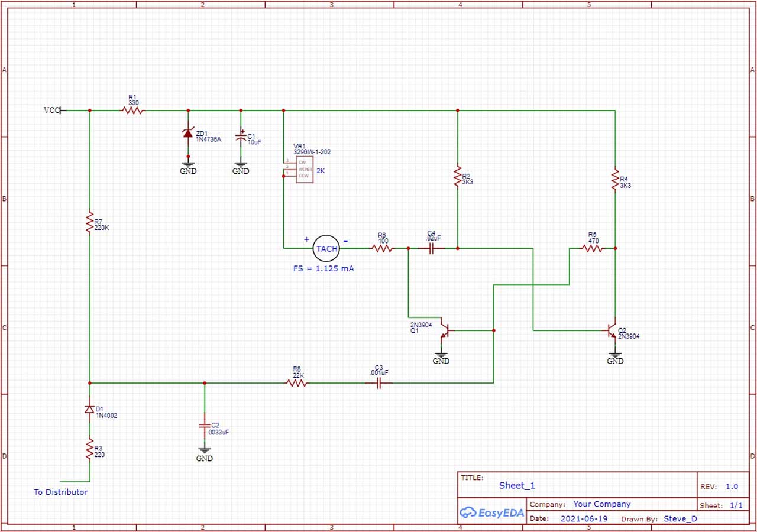Select the D1 1N4002 diode symbol
757x532 pixels.
pyautogui.click(x=89, y=409)
